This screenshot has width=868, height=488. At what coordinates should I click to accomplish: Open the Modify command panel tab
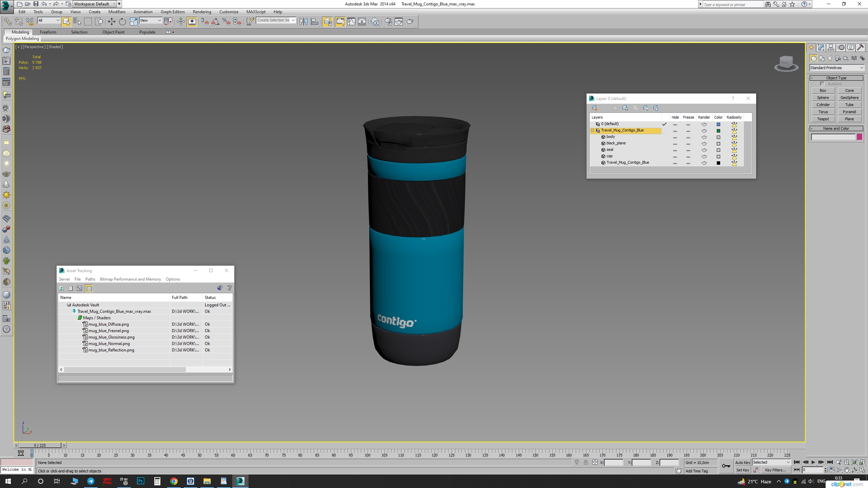[x=821, y=47]
